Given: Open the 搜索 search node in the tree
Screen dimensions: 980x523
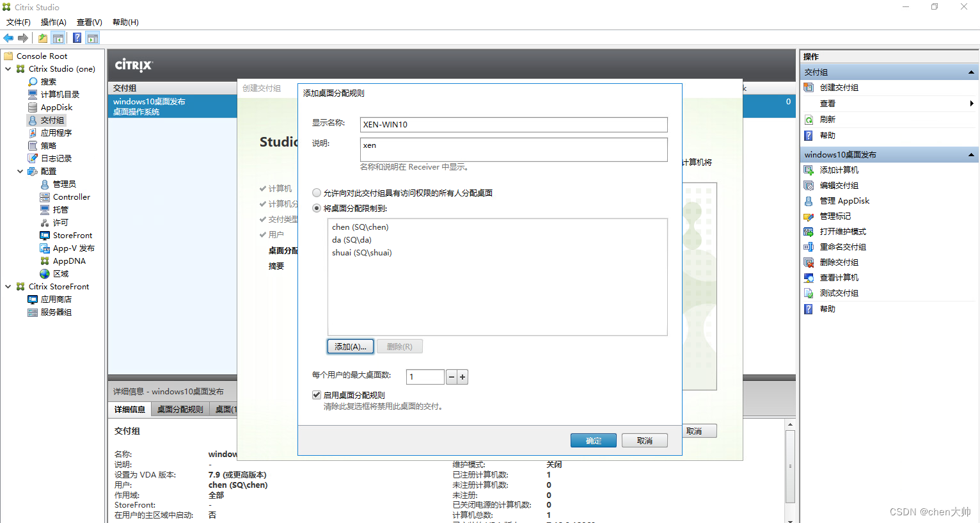Looking at the screenshot, I should point(49,81).
